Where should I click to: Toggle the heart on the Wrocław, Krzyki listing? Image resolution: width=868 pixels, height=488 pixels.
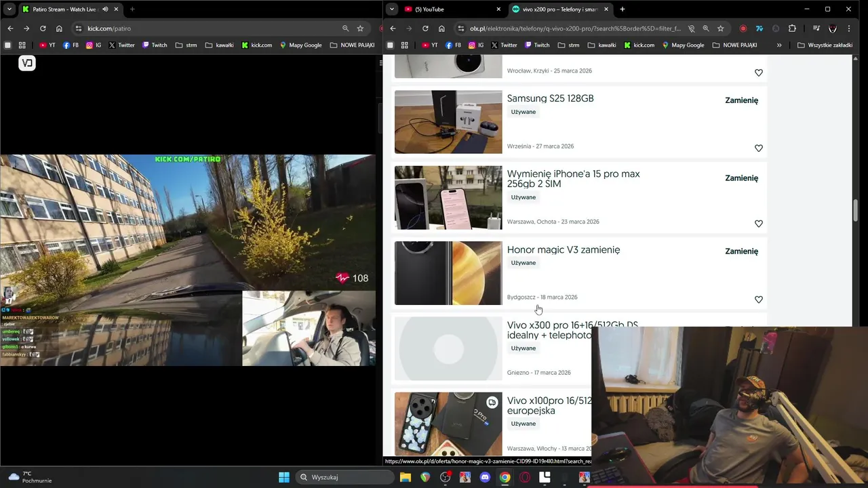759,73
